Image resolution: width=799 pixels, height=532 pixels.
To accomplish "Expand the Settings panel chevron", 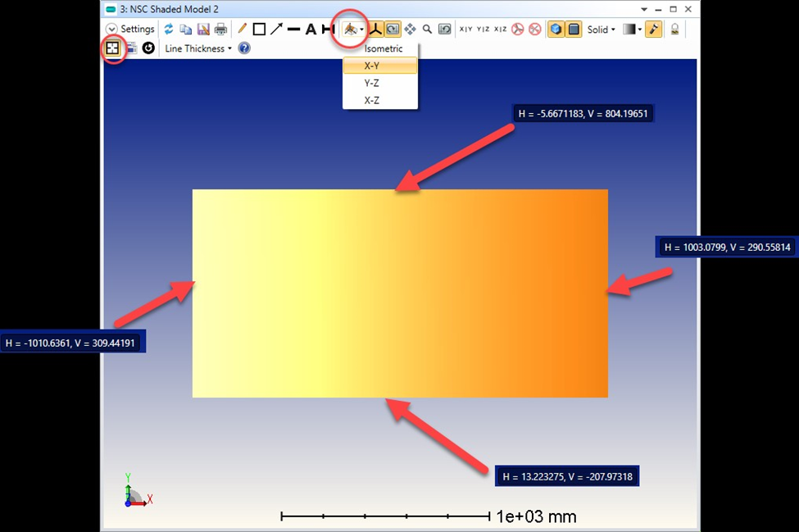I will tap(111, 28).
